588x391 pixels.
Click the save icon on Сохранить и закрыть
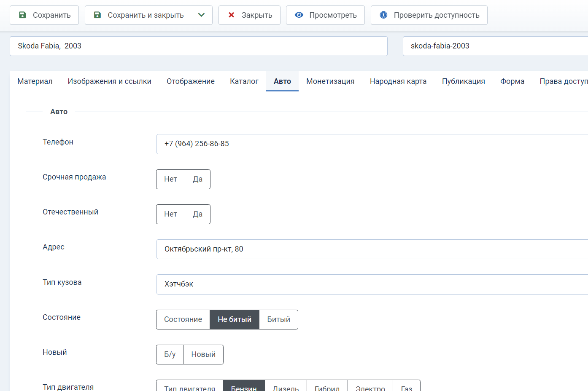tap(97, 15)
